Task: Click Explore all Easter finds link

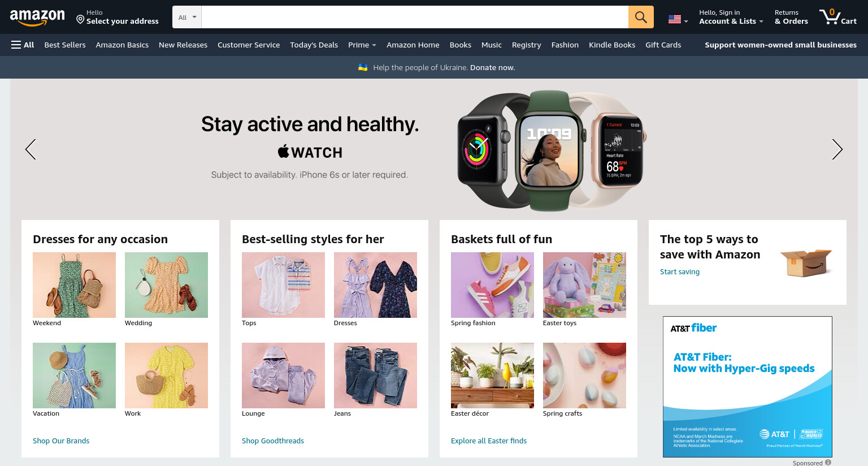Action: tap(489, 441)
